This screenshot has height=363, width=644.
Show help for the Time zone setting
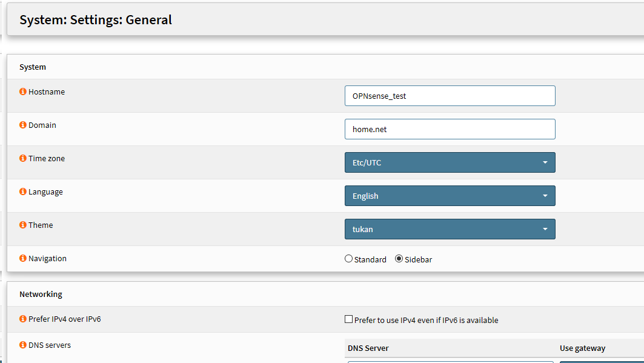pos(23,159)
